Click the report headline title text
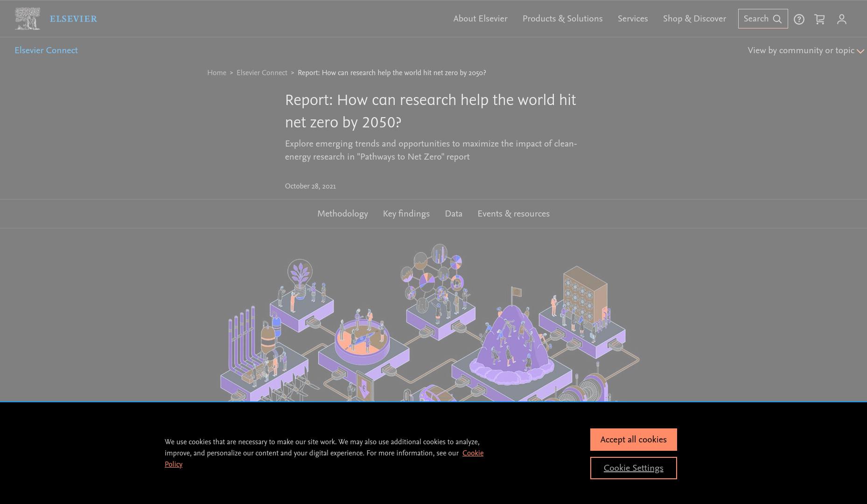The image size is (867, 504). (x=431, y=111)
